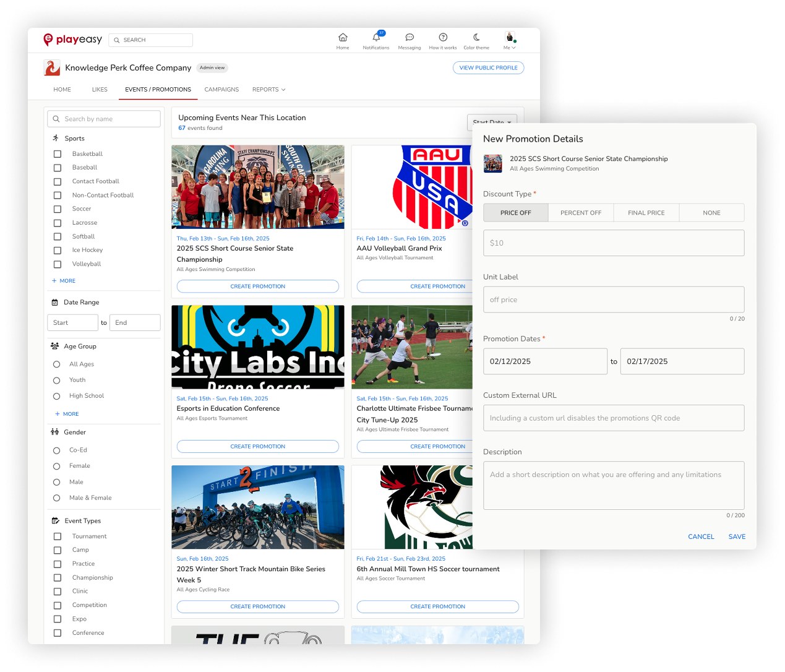Select the Percent Off discount type
Viewport: 785px width, 672px height.
581,213
